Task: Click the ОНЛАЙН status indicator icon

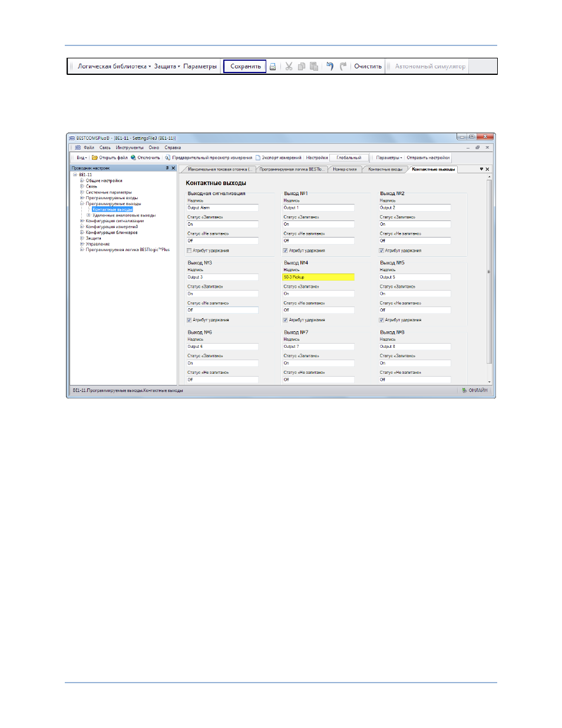Action: (464, 390)
